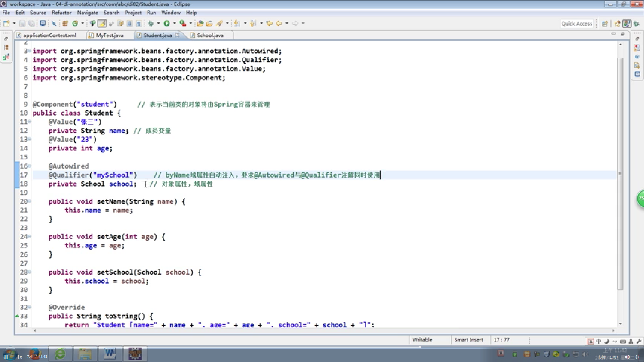Close the Student.java tab
This screenshot has width=644, height=362.
177,35
